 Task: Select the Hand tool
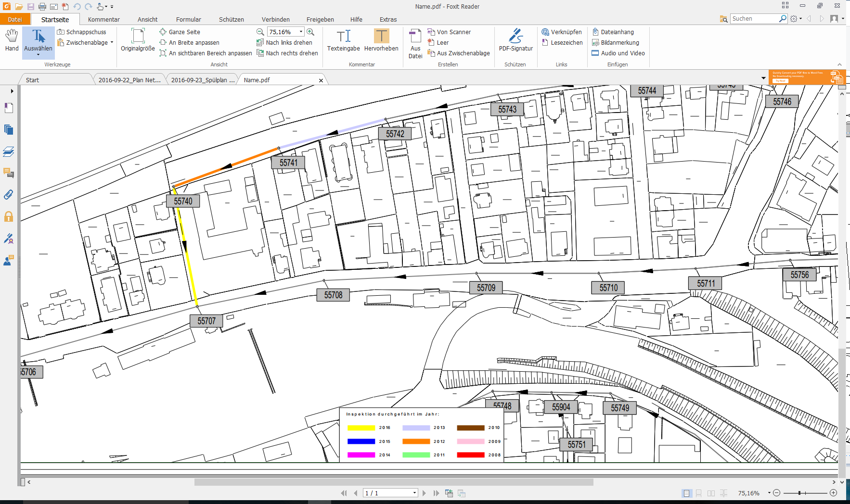tap(12, 40)
